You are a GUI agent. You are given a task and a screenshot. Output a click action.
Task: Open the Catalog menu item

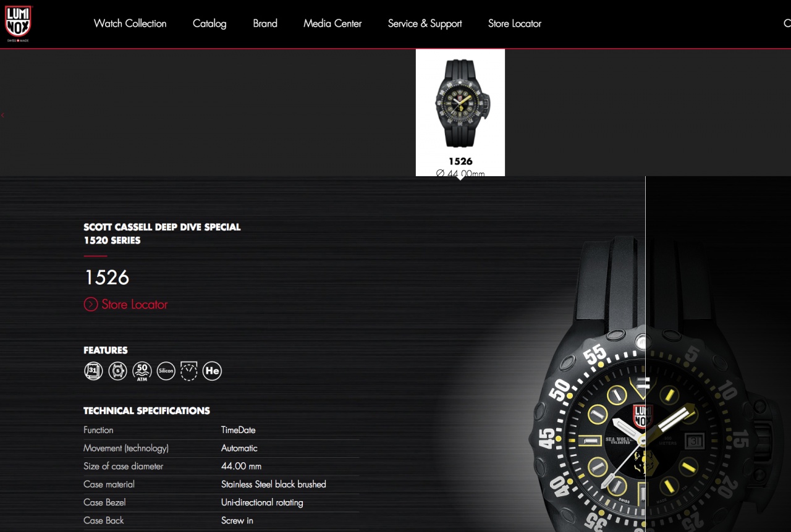[209, 23]
